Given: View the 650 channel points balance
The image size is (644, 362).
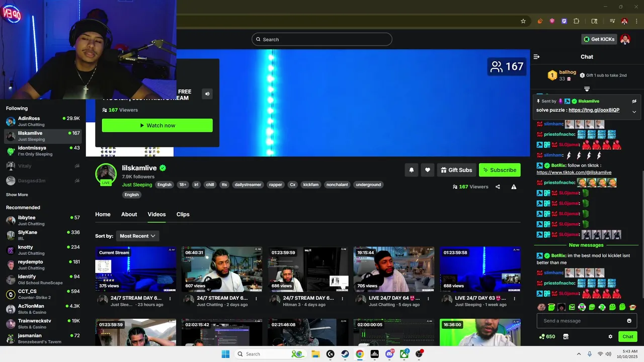Looking at the screenshot, I should [547, 337].
